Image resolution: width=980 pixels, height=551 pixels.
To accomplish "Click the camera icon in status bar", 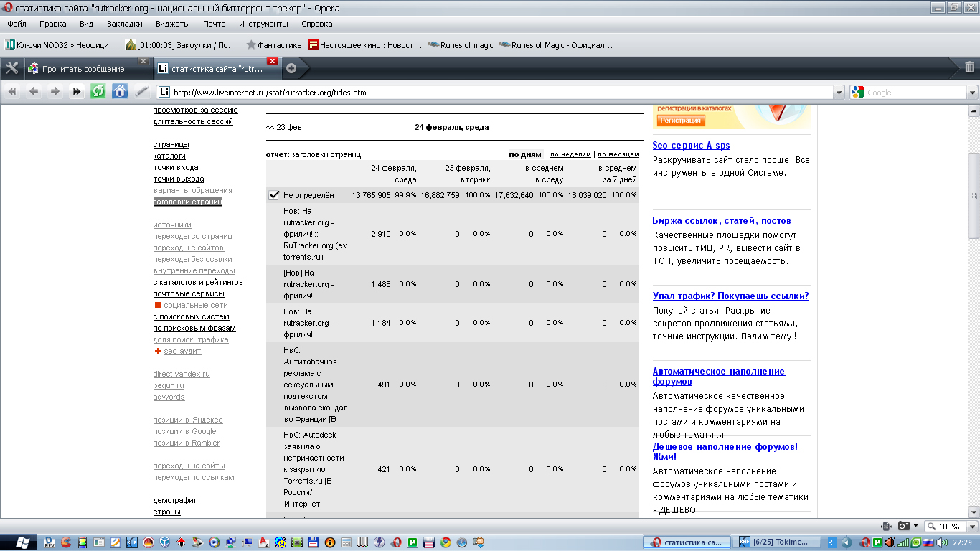I will 905,527.
